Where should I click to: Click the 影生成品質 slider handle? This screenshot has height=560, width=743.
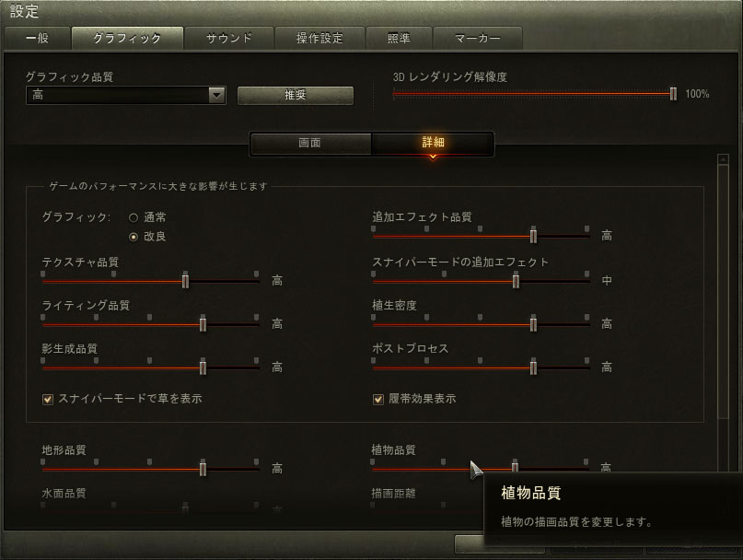pyautogui.click(x=203, y=367)
